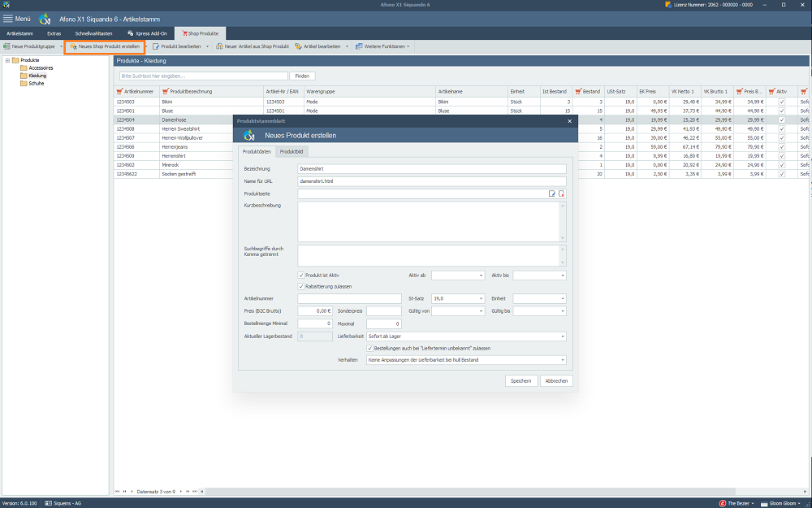Click the Produkt bearbeiten toolbar icon

pyautogui.click(x=156, y=46)
